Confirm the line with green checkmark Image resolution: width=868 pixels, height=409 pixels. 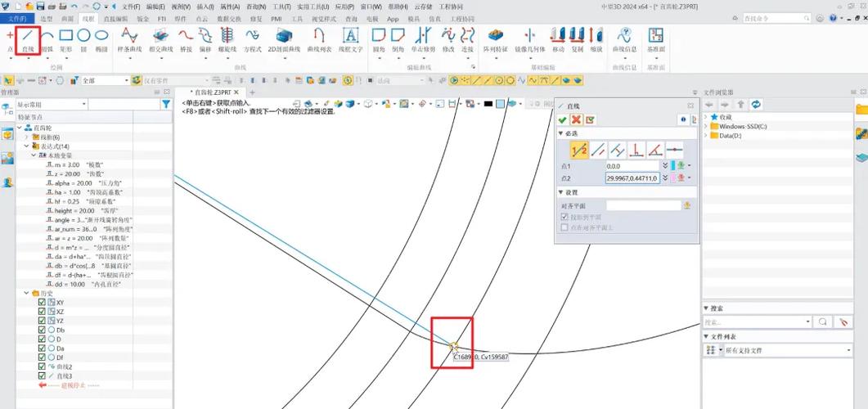pyautogui.click(x=563, y=119)
